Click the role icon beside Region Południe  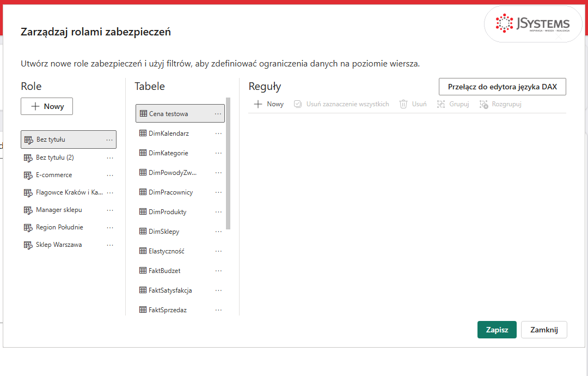pos(28,227)
